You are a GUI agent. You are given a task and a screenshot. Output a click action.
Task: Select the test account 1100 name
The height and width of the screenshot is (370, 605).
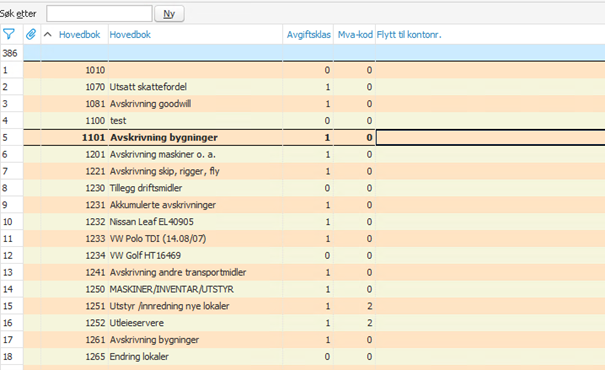[x=118, y=121]
